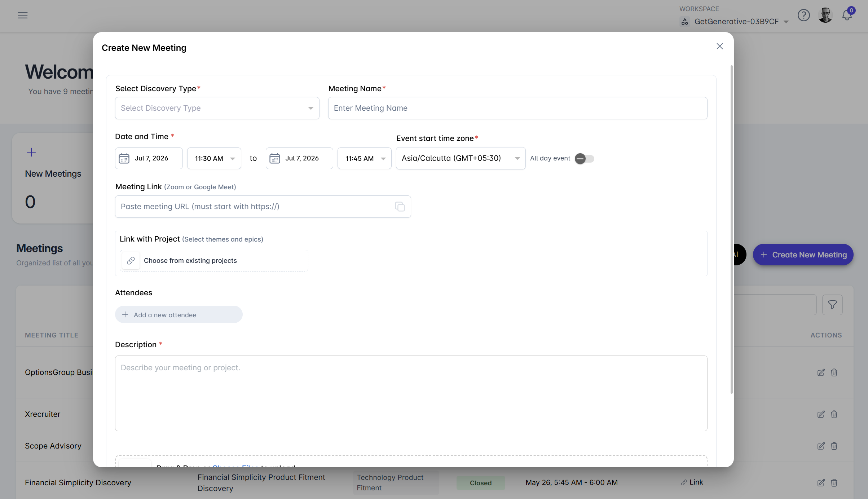Open the start date calendar icon
The image size is (868, 499).
point(124,158)
